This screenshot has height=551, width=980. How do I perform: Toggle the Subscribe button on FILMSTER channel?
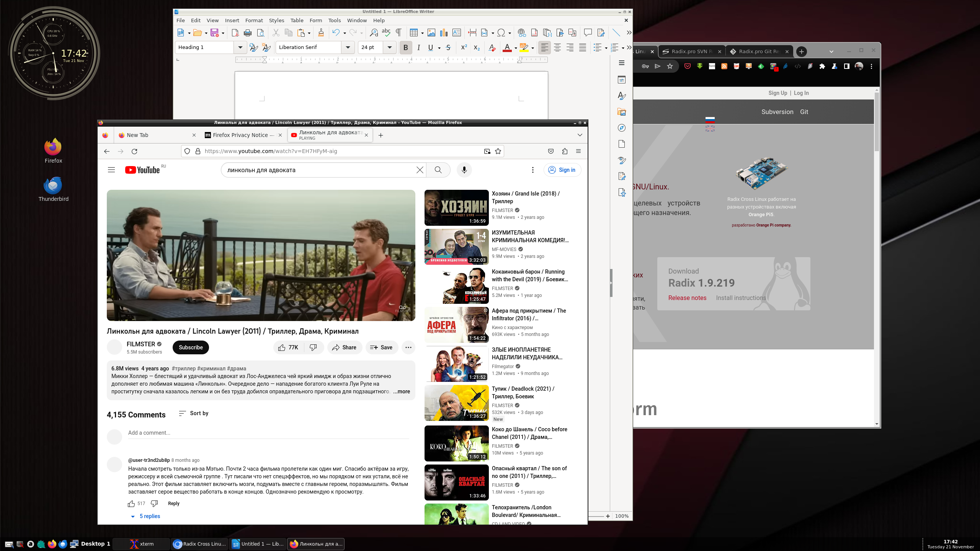(191, 347)
